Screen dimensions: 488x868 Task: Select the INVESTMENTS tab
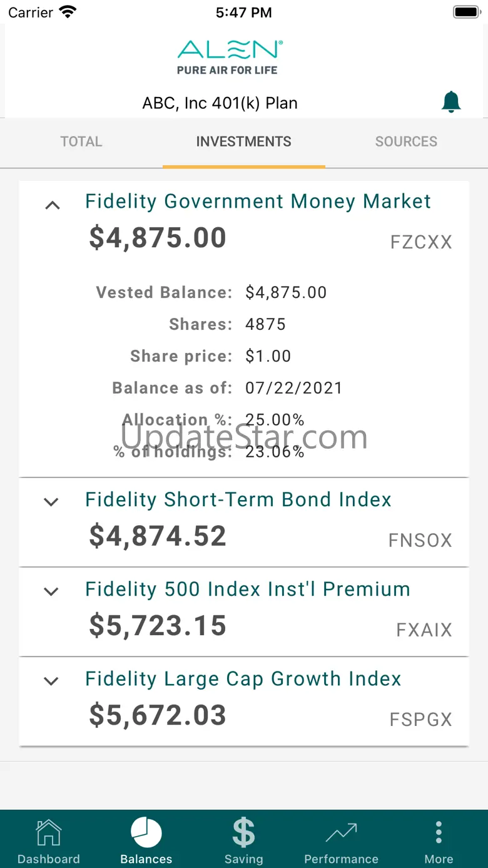coord(243,141)
